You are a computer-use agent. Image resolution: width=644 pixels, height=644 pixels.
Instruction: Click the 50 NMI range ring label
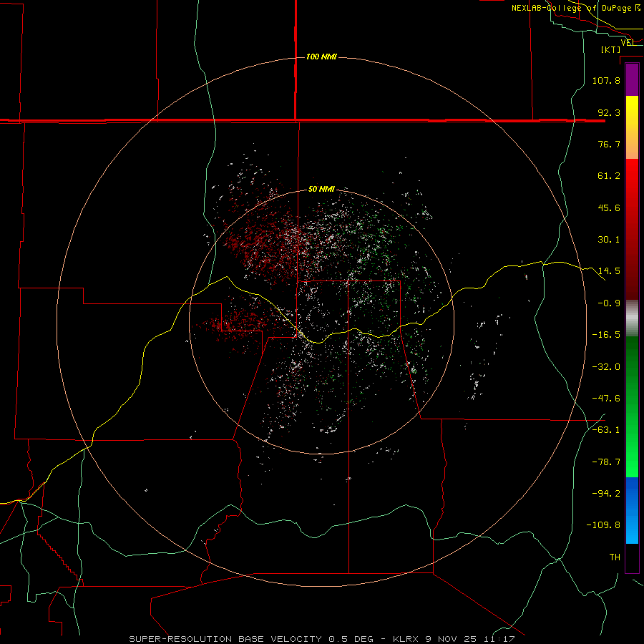[321, 189]
